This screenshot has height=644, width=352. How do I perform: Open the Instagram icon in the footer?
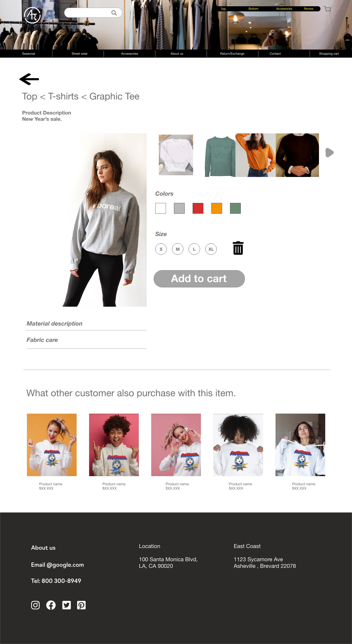[35, 605]
